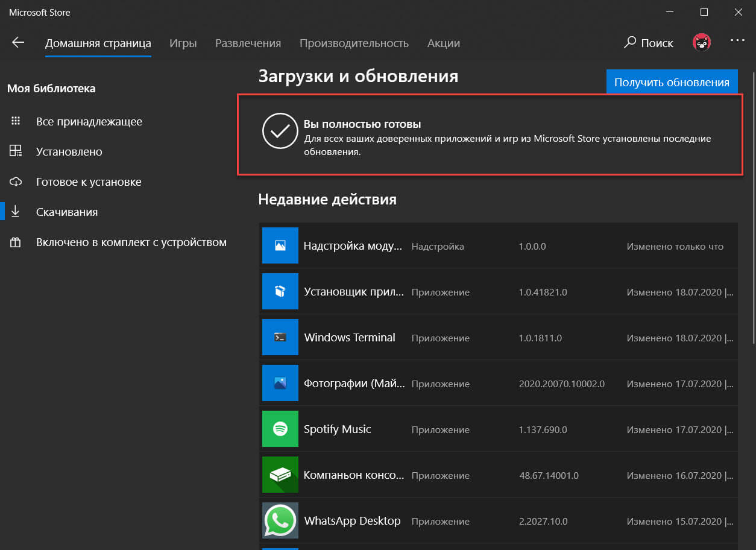Open Компаньон консо... entry name
This screenshot has height=550, width=756.
(354, 475)
